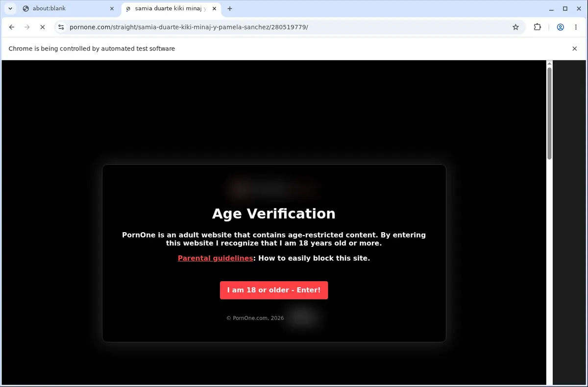Open the Chrome three-dot menu
The width and height of the screenshot is (588, 387).
576,27
